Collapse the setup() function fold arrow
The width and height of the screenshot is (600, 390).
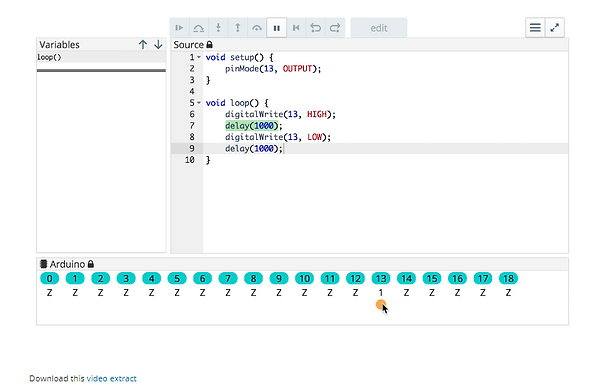click(199, 57)
